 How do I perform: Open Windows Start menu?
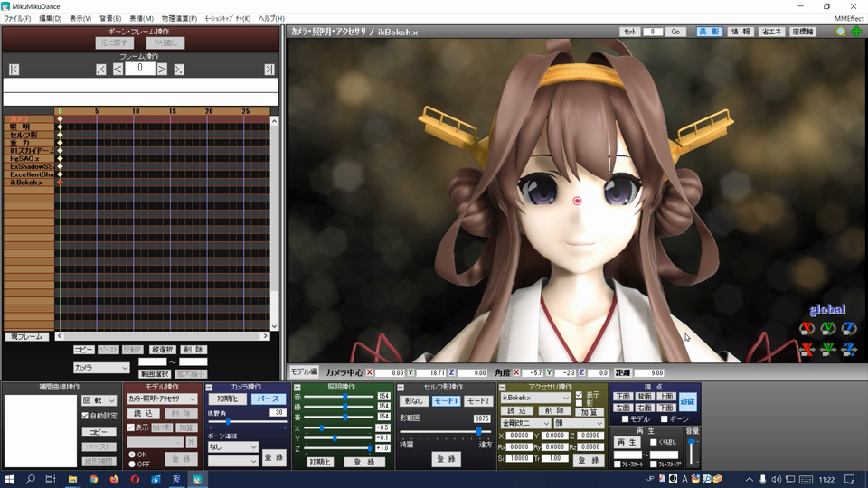coord(9,479)
